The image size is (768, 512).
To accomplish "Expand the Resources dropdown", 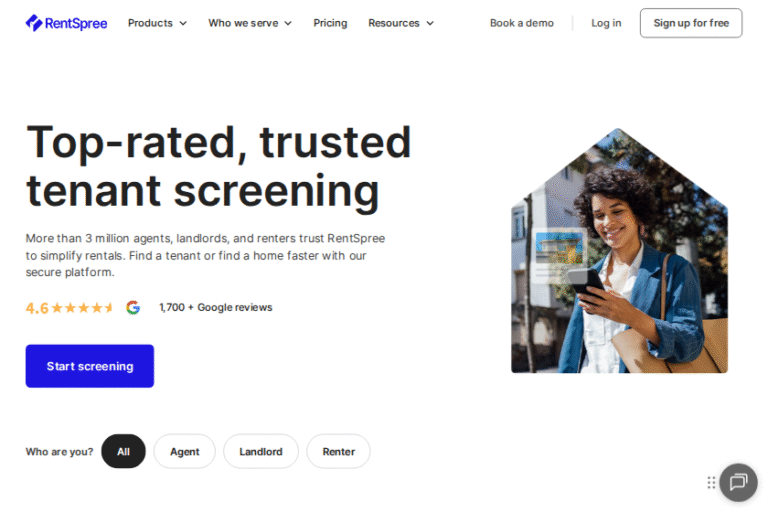I will tap(401, 23).
